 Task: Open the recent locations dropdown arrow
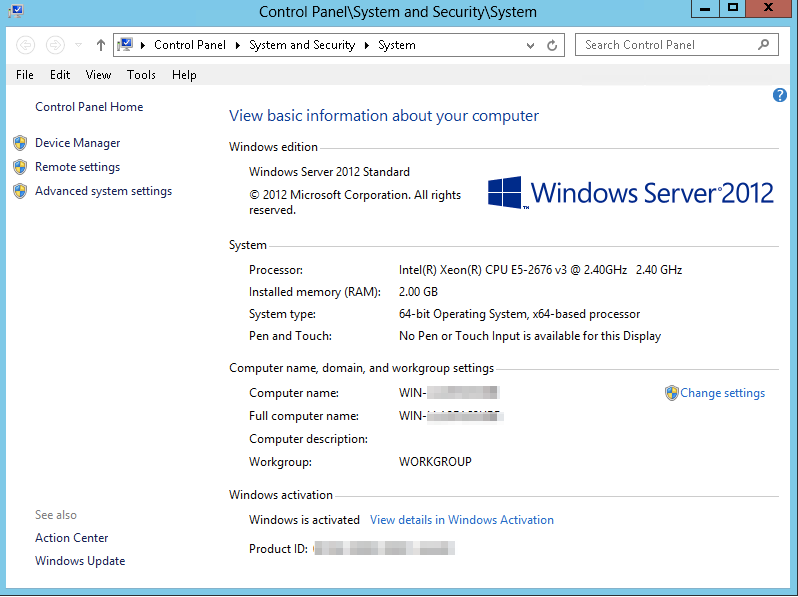(78, 45)
